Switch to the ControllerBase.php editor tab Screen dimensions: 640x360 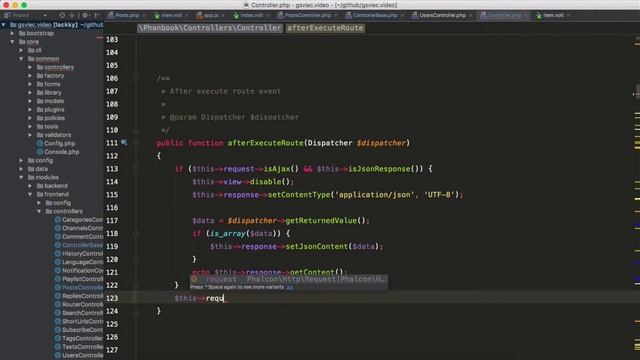click(x=375, y=15)
